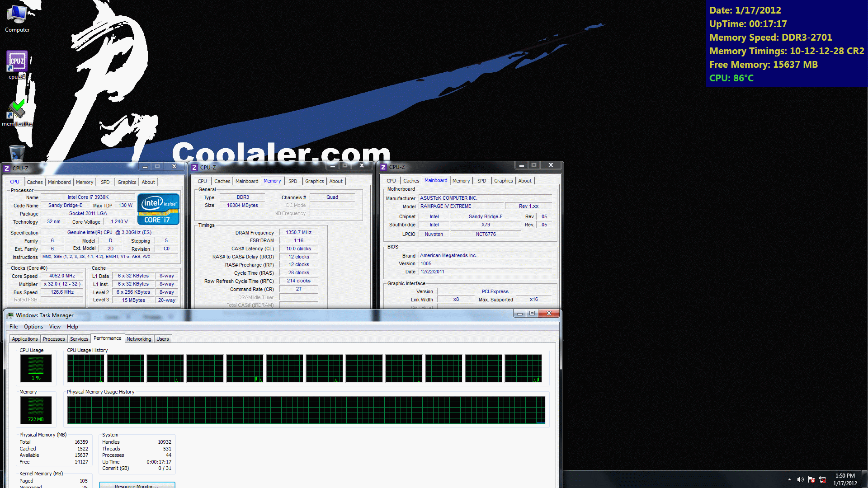Open SPD tab in middle CPU-Z window
Image resolution: width=868 pixels, height=488 pixels.
(x=293, y=181)
